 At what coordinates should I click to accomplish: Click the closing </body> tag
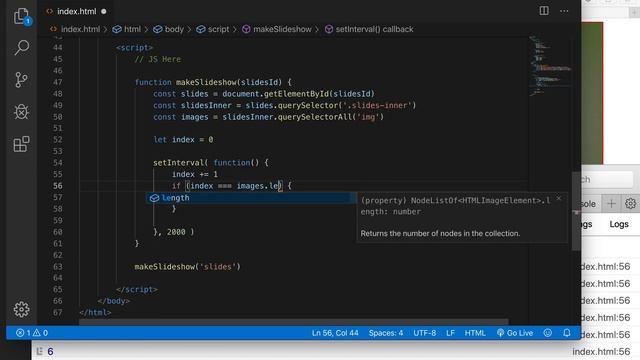[114, 301]
